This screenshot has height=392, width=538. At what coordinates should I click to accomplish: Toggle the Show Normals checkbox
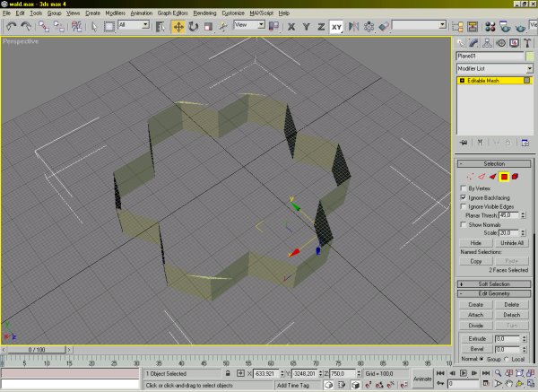tap(463, 224)
